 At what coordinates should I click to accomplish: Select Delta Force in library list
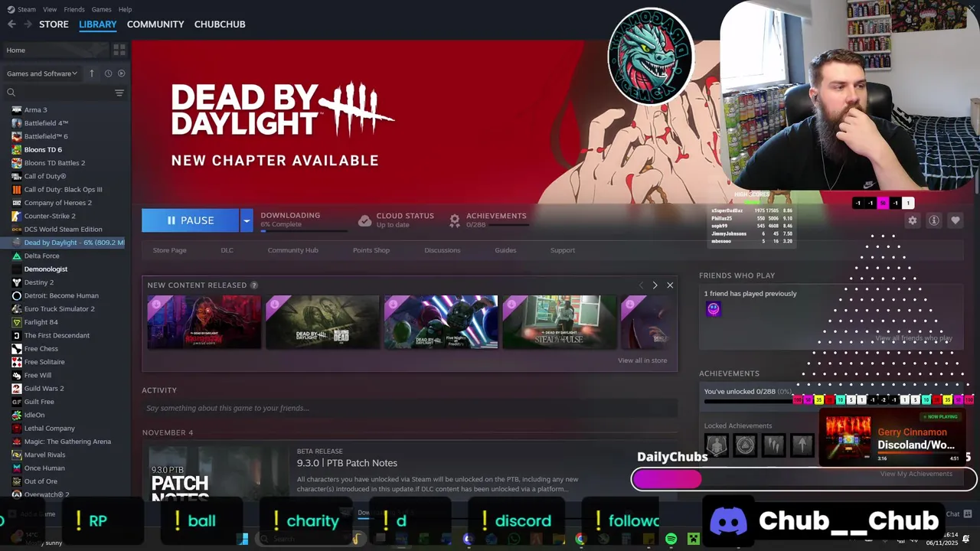click(41, 256)
